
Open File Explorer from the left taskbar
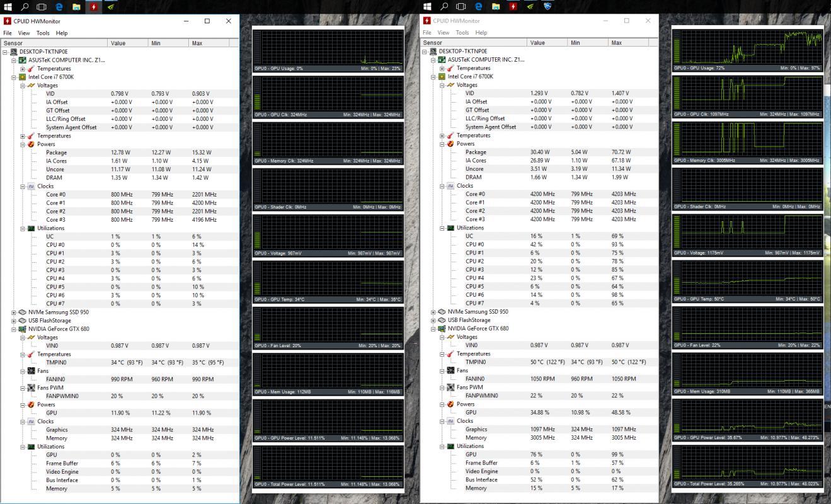pyautogui.click(x=76, y=6)
